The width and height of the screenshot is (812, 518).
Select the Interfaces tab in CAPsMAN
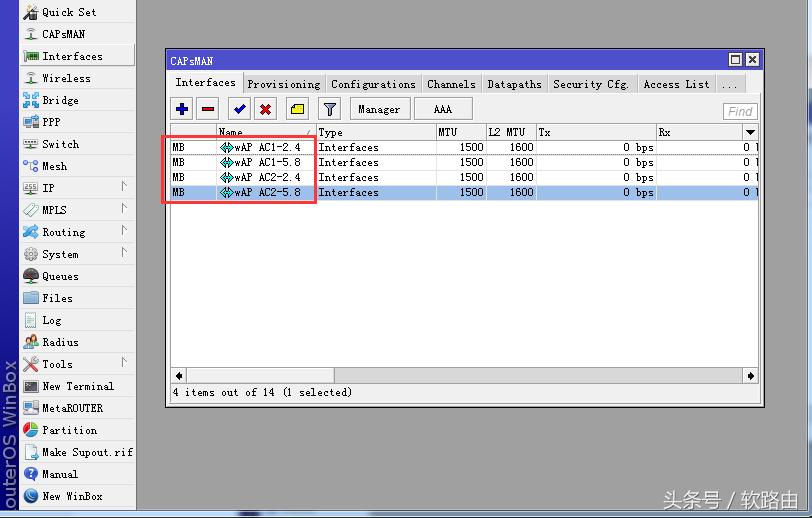click(x=206, y=83)
